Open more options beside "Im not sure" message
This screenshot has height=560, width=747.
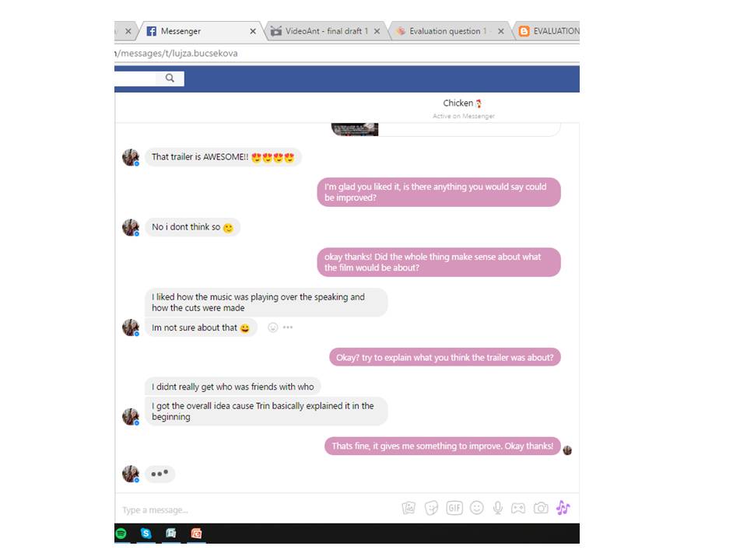[x=288, y=327]
